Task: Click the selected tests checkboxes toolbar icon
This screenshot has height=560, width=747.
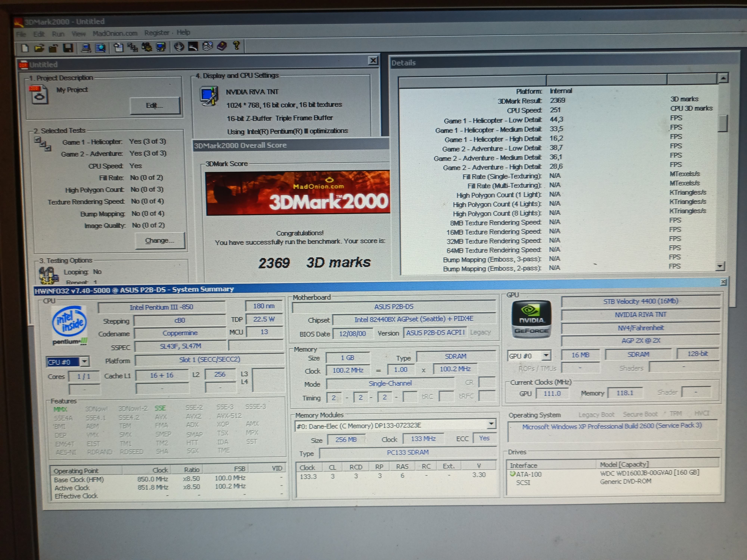Action: tap(132, 48)
